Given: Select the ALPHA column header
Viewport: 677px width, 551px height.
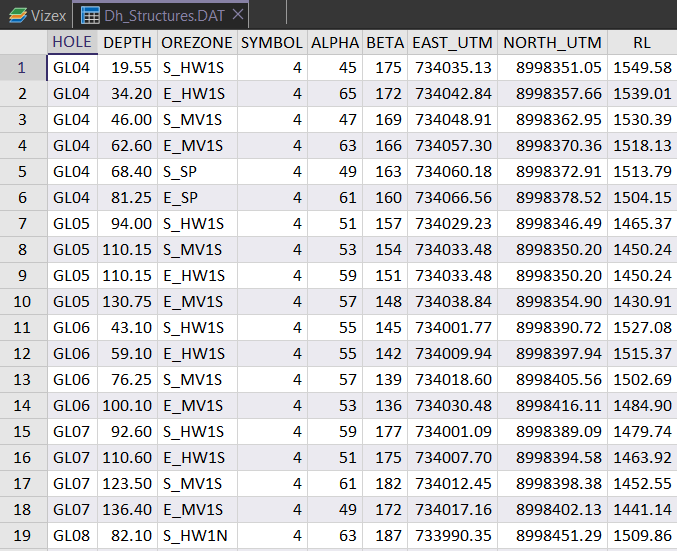Looking at the screenshot, I should tap(335, 42).
